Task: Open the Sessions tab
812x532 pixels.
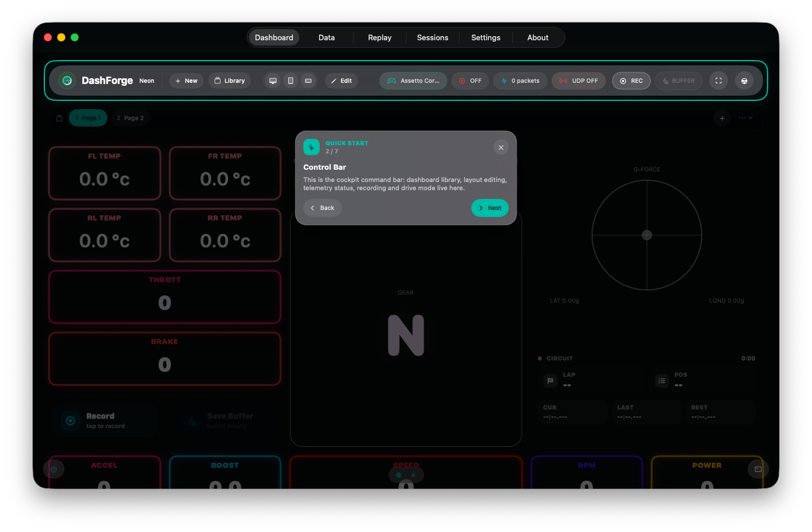Action: [x=433, y=37]
